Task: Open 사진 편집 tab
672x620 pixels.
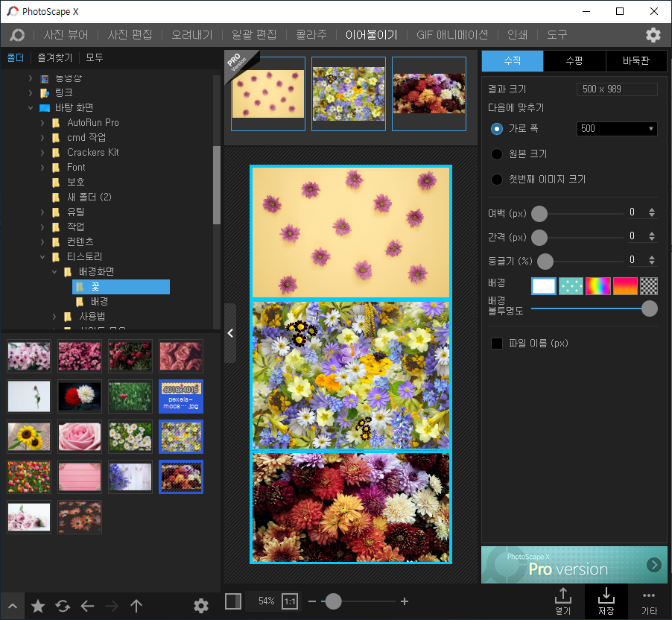Action: click(130, 35)
